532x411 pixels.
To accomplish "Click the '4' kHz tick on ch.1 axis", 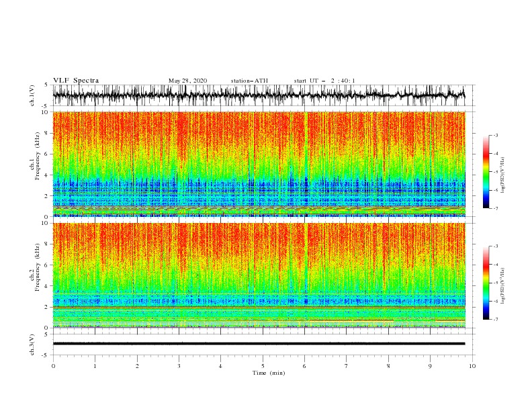I will click(x=47, y=175).
